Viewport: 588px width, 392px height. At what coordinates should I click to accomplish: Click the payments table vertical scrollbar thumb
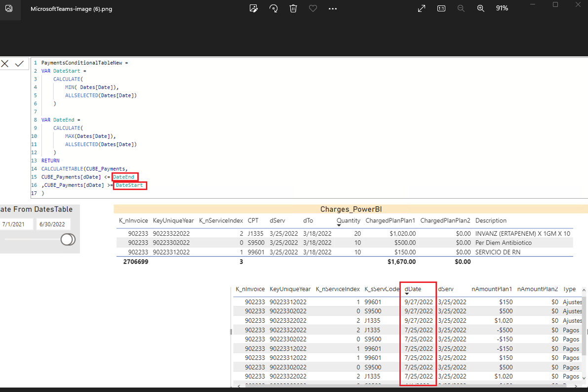click(584, 325)
